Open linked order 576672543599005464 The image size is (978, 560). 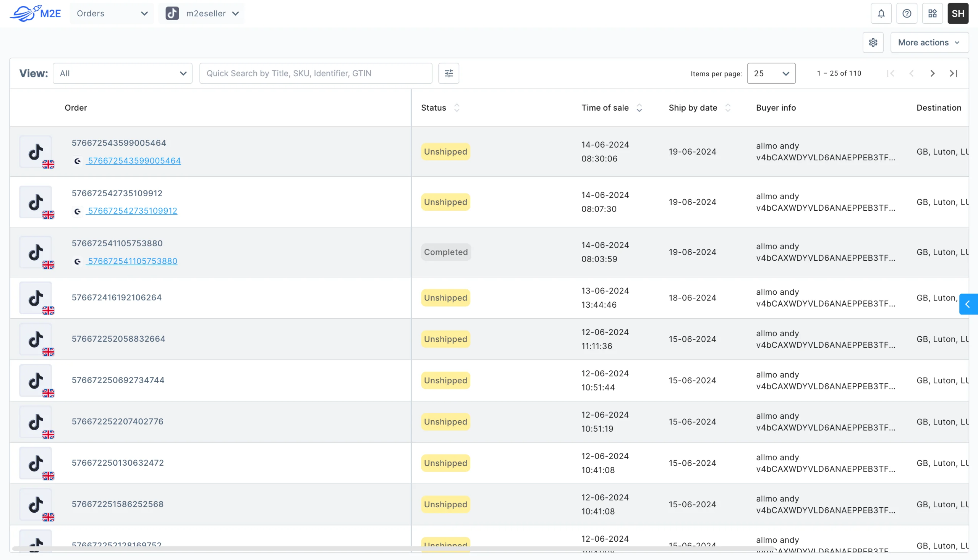pos(134,161)
